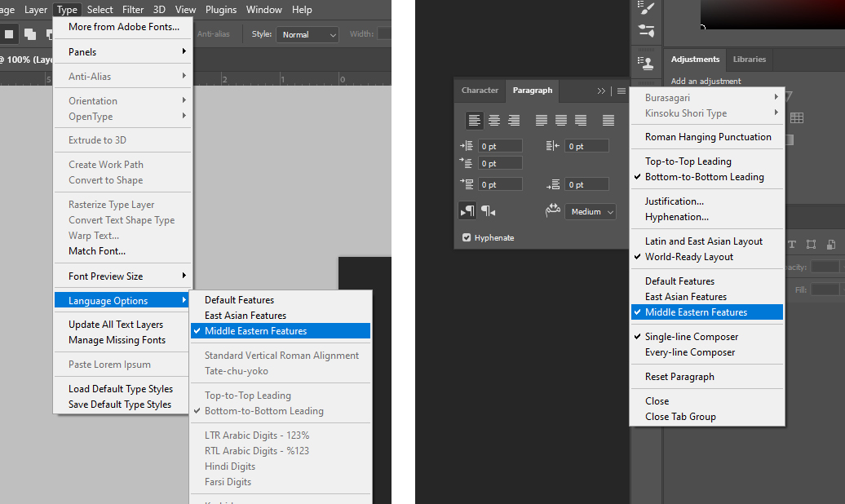Set right-to-left paragraph direction

coord(488,210)
